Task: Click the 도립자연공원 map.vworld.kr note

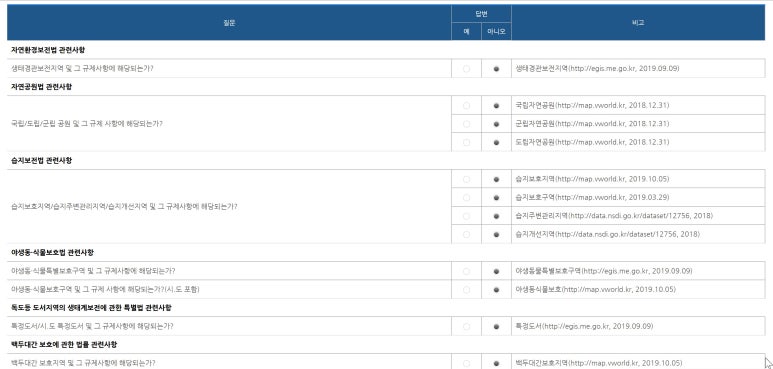Action: tap(592, 142)
